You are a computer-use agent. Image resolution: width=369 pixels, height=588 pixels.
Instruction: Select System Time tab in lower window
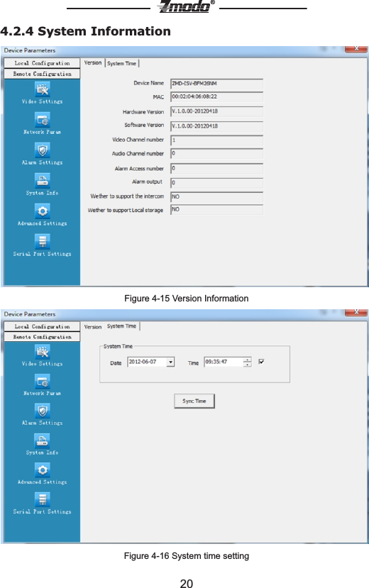[x=122, y=326]
